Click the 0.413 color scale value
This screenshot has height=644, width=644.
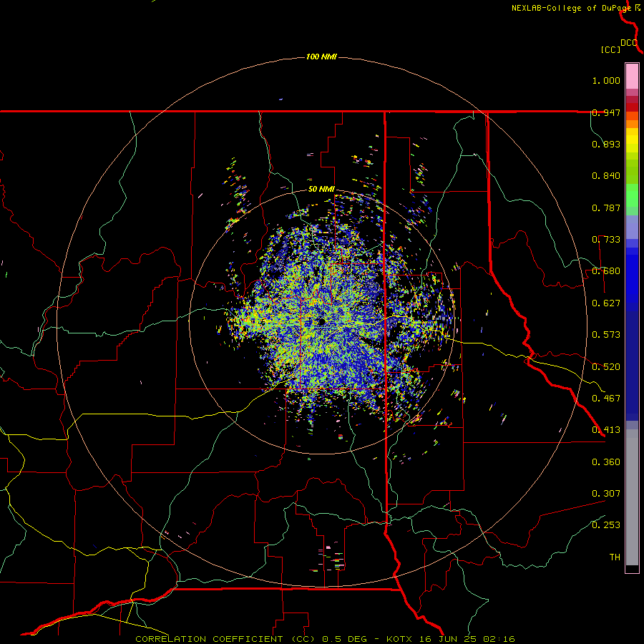coord(606,430)
